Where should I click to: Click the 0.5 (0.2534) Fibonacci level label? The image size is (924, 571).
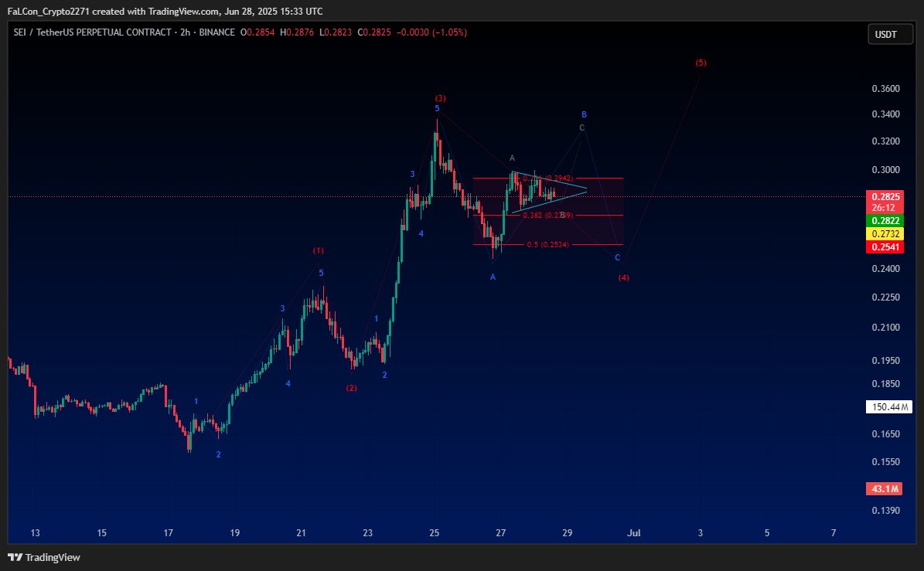tap(548, 245)
